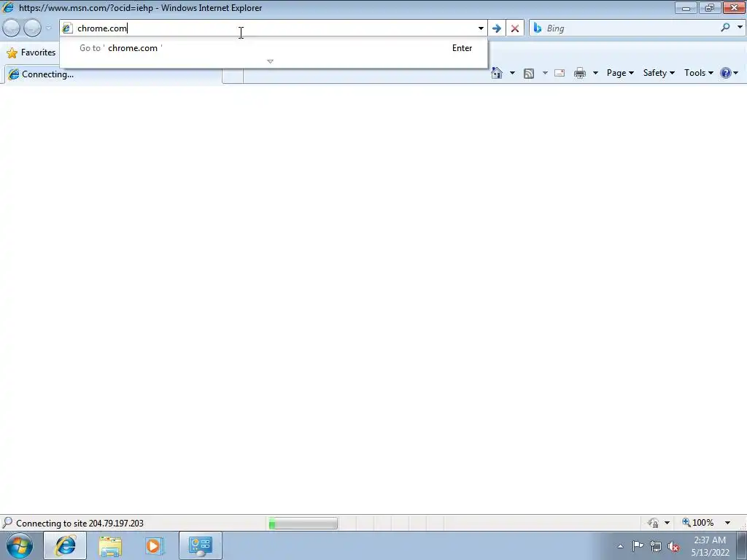Open the recent pages dropdown arrow
Viewport: 747px width, 560px height.
point(48,28)
